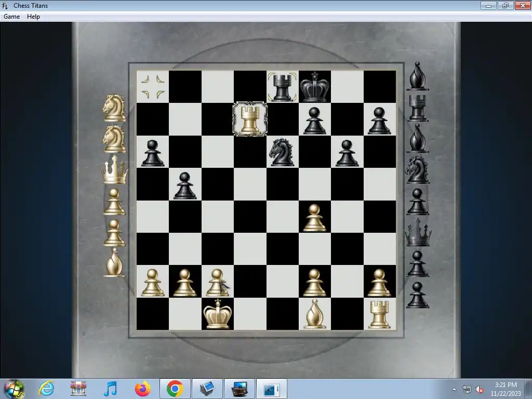
Task: Launch Internet Explorer from the taskbar
Action: click(x=46, y=389)
